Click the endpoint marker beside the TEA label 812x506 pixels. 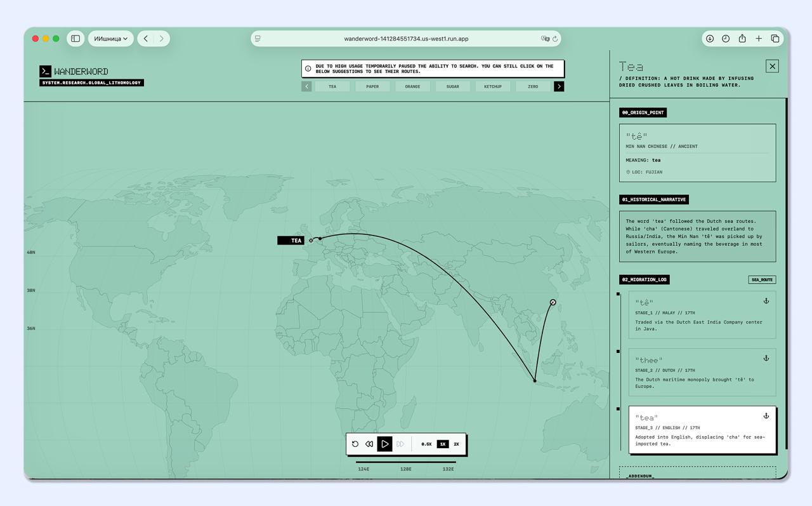pyautogui.click(x=311, y=241)
